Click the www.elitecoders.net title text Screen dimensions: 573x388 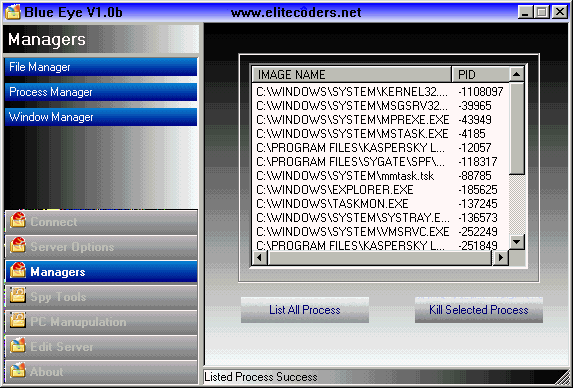coord(296,12)
